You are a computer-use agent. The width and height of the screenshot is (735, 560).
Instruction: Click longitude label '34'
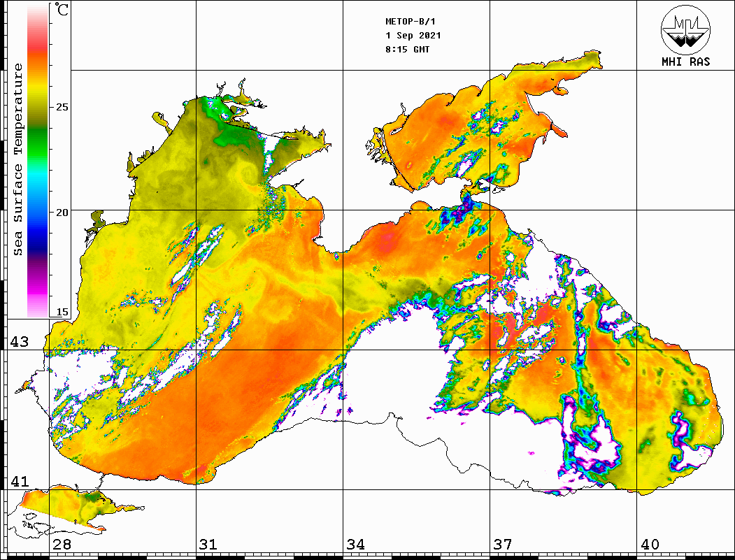tap(356, 545)
